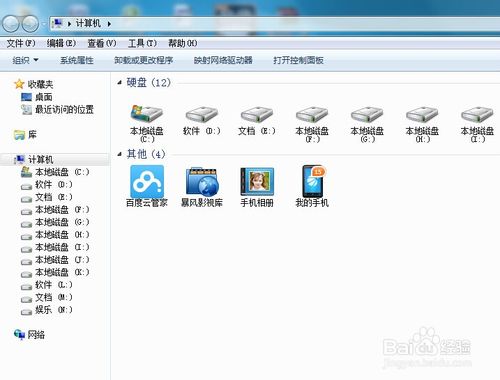Open the 文件(F) menu
This screenshot has width=500, height=380.
click(x=21, y=43)
